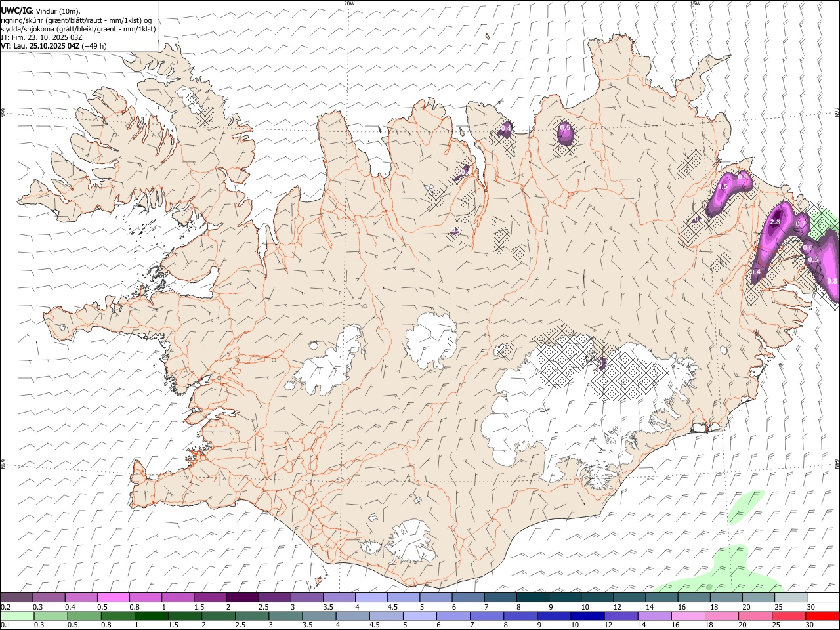Pick the rain scale swatch starting at 0.5
Viewport: 840px width, 630px height.
(x=84, y=616)
